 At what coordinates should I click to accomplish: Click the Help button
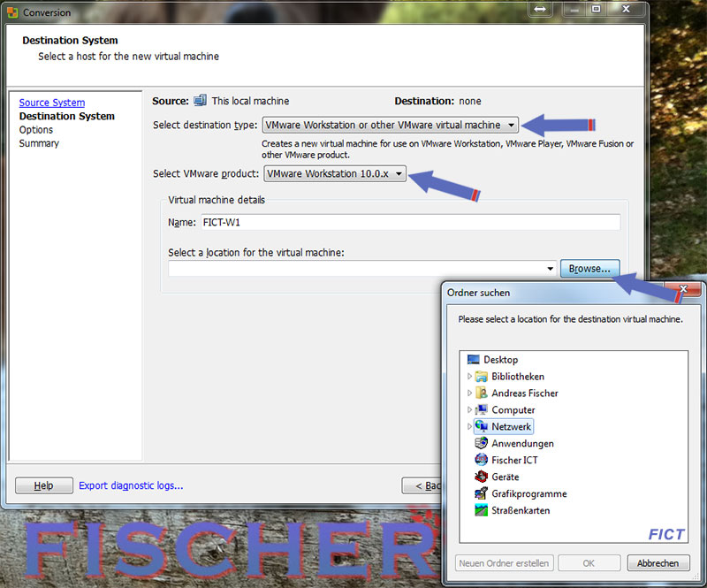click(x=43, y=485)
